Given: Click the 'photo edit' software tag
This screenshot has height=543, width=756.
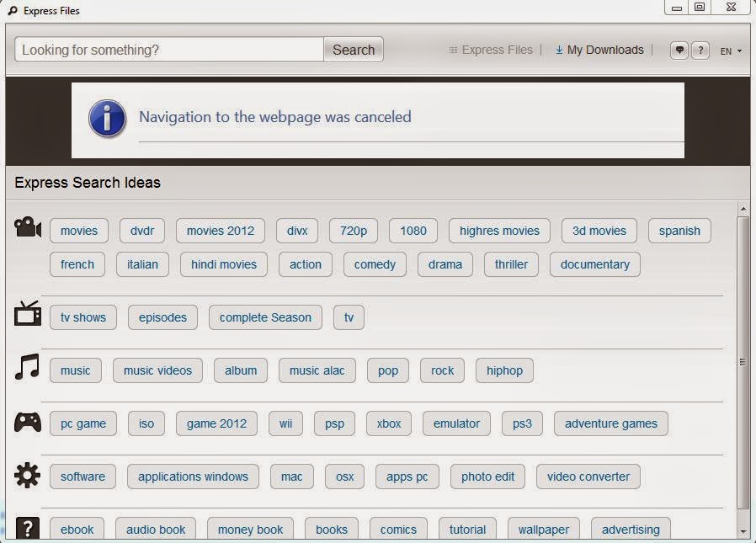Looking at the screenshot, I should (487, 476).
